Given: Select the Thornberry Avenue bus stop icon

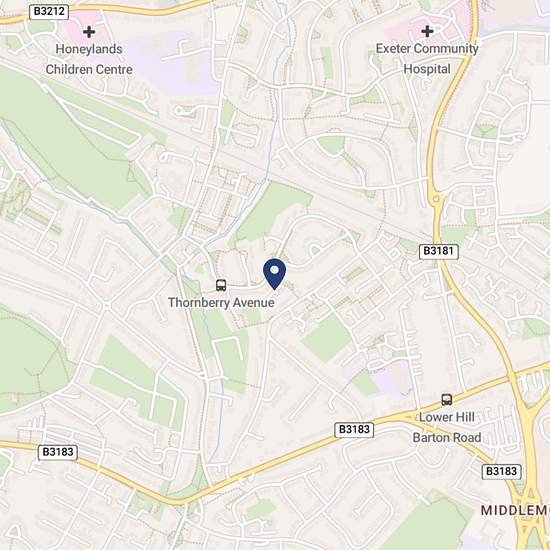Looking at the screenshot, I should pos(221,285).
